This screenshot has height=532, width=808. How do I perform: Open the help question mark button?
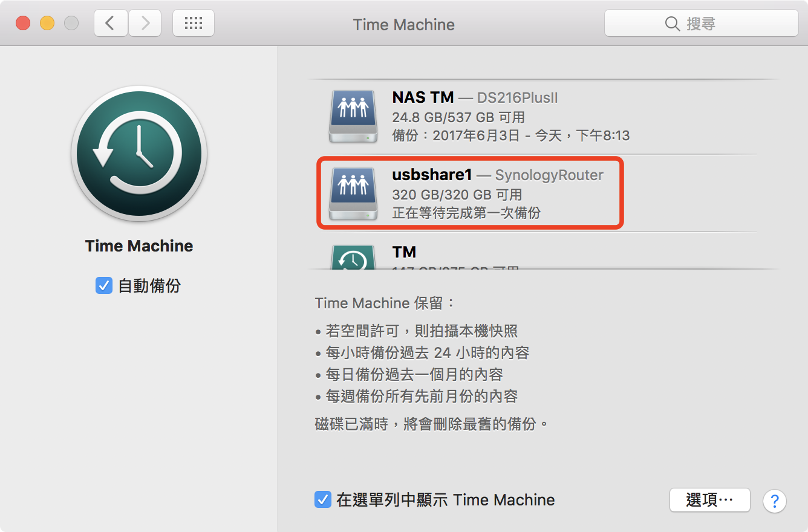point(774,501)
